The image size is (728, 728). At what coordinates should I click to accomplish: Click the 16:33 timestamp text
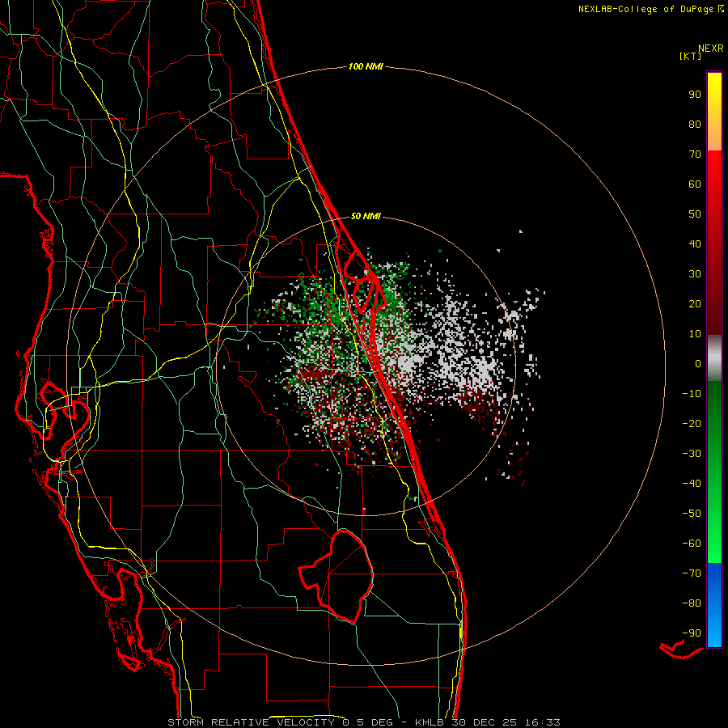543,722
